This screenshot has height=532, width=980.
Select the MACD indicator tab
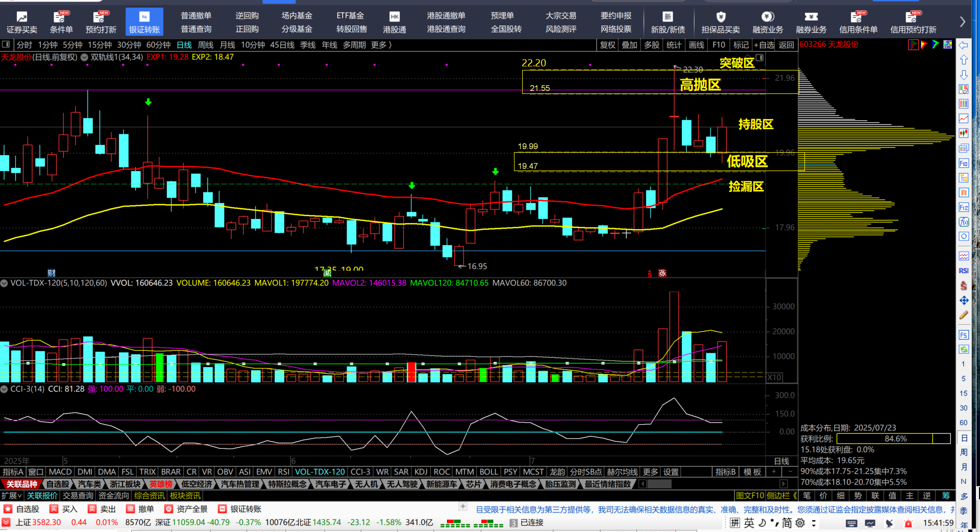click(60, 472)
